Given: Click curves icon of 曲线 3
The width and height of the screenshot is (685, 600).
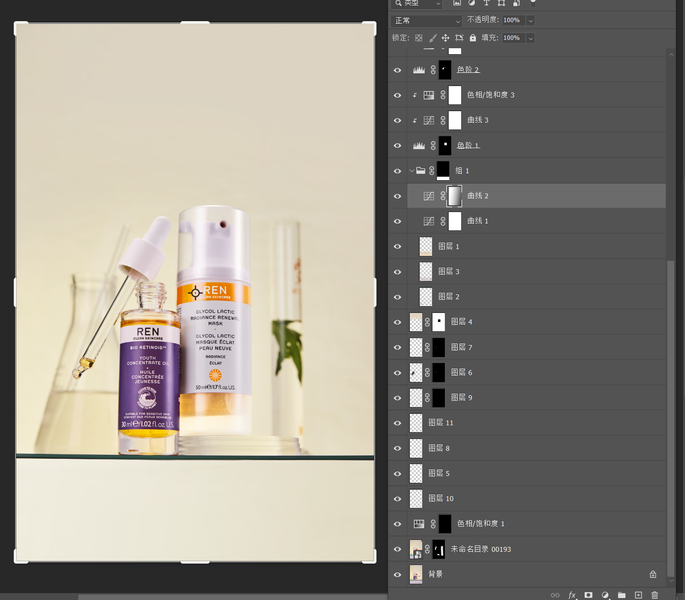Looking at the screenshot, I should [x=429, y=120].
